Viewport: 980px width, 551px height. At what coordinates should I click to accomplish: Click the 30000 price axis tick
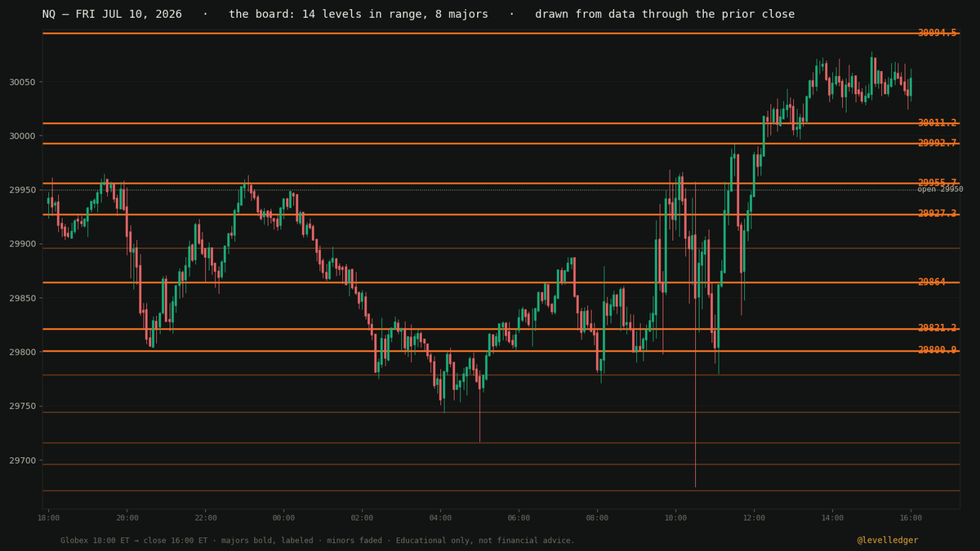tap(22, 136)
